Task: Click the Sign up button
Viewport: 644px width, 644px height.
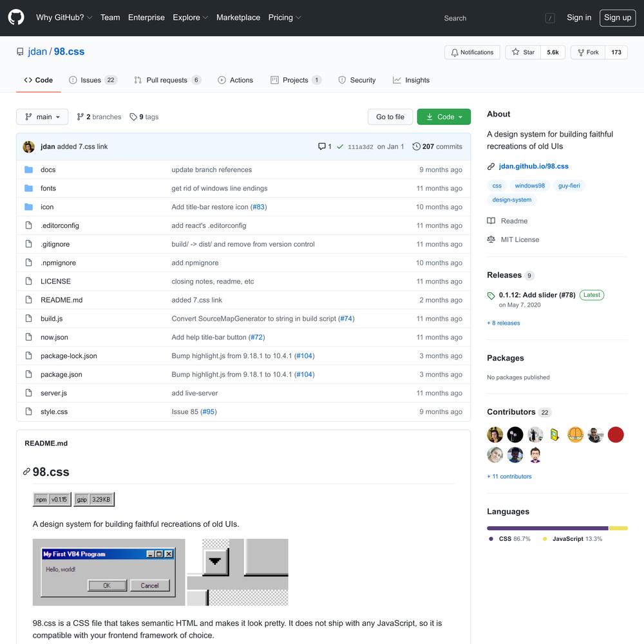Action: click(618, 17)
